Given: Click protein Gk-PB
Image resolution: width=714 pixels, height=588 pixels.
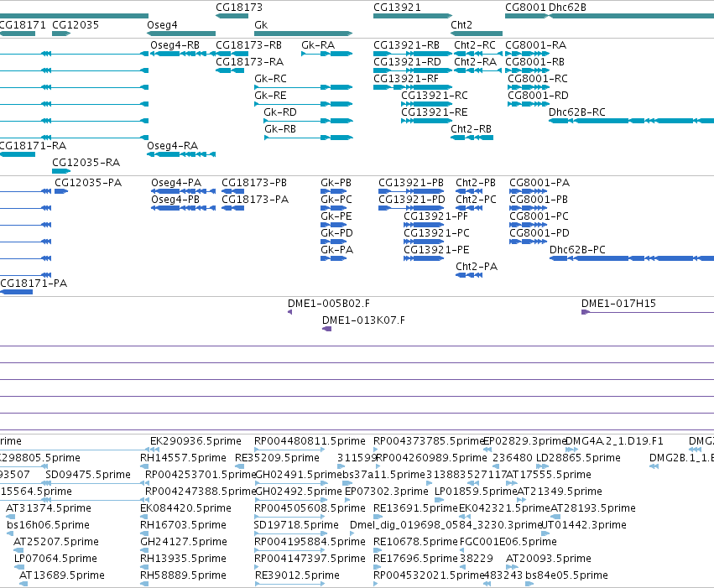Looking at the screenshot, I should (336, 183).
